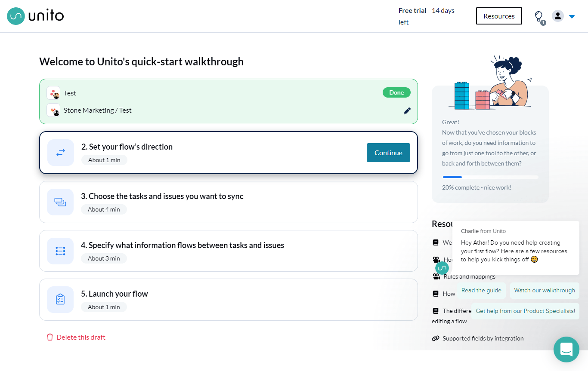This screenshot has height=371, width=588.
Task: Open the user avatar menu
Action: coord(558,16)
